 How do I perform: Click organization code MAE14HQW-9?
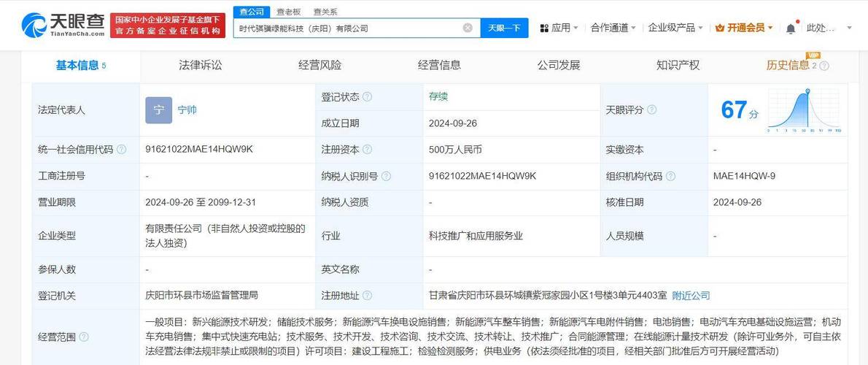tap(745, 176)
